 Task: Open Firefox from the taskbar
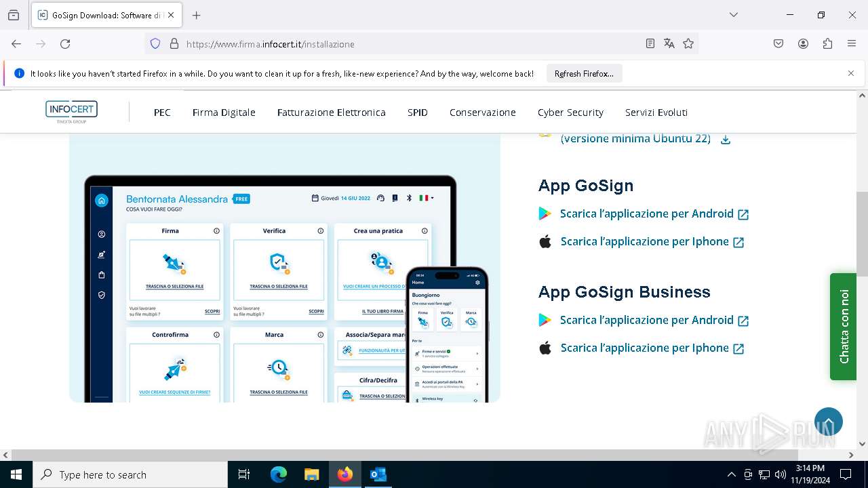345,474
